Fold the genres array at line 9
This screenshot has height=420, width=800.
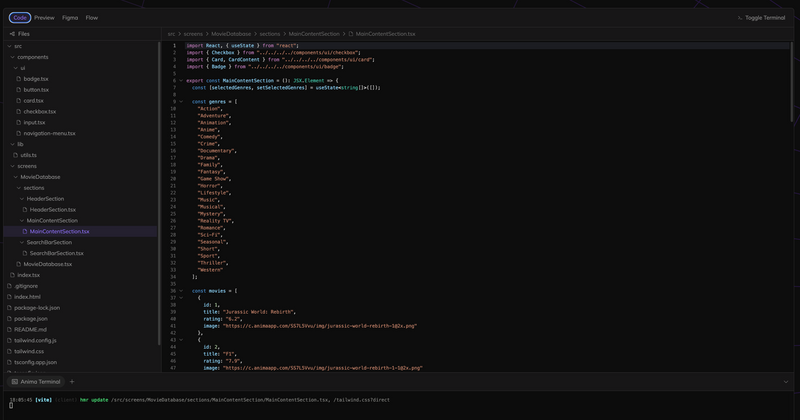click(x=181, y=102)
